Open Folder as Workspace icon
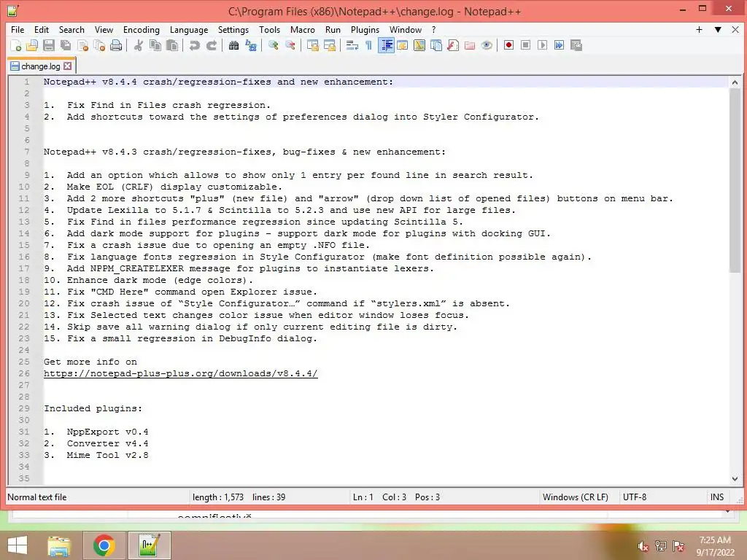 470,45
